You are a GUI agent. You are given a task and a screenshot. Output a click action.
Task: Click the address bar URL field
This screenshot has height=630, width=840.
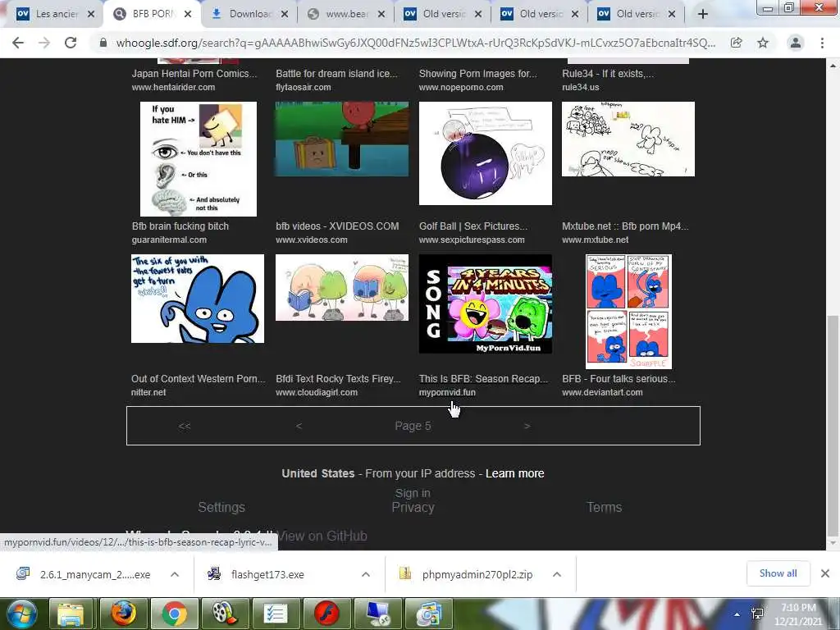(x=415, y=43)
